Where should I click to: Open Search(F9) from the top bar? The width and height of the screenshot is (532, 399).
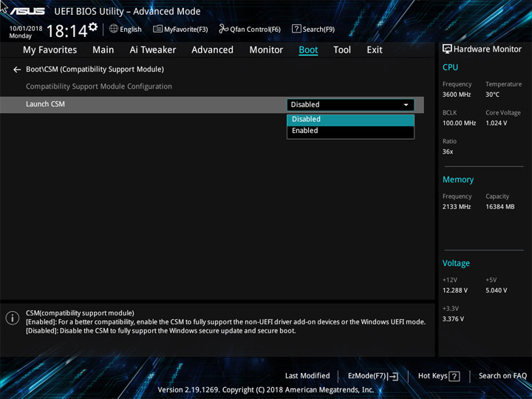(313, 29)
